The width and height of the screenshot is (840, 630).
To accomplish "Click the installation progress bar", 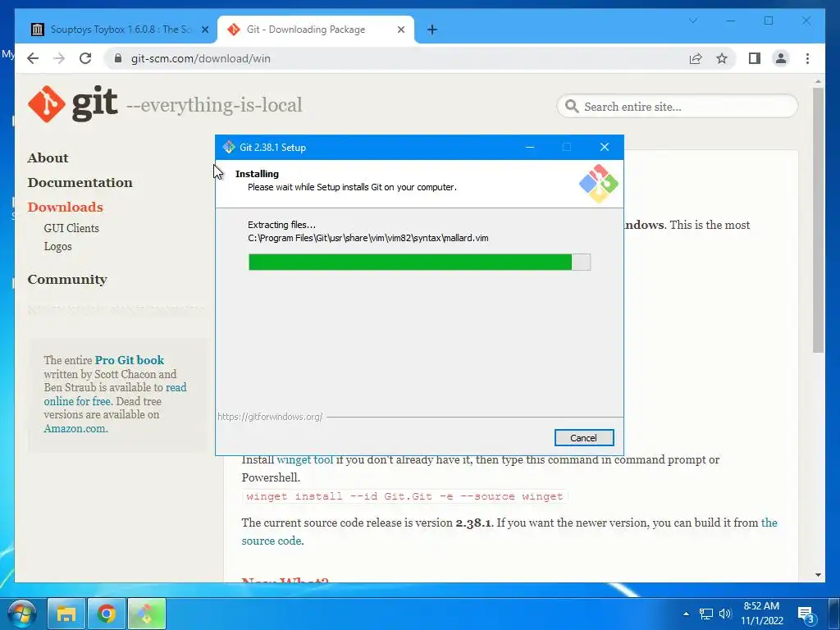I will 419,262.
